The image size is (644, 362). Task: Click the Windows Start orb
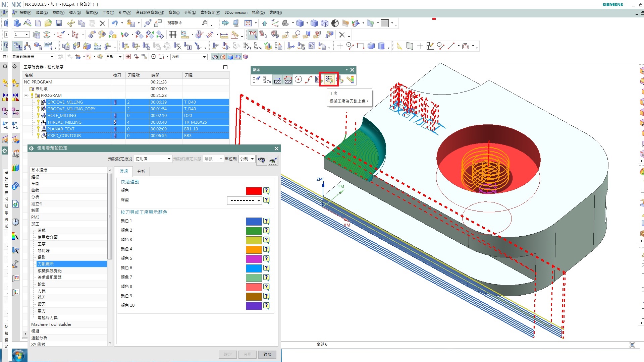pyautogui.click(x=19, y=355)
